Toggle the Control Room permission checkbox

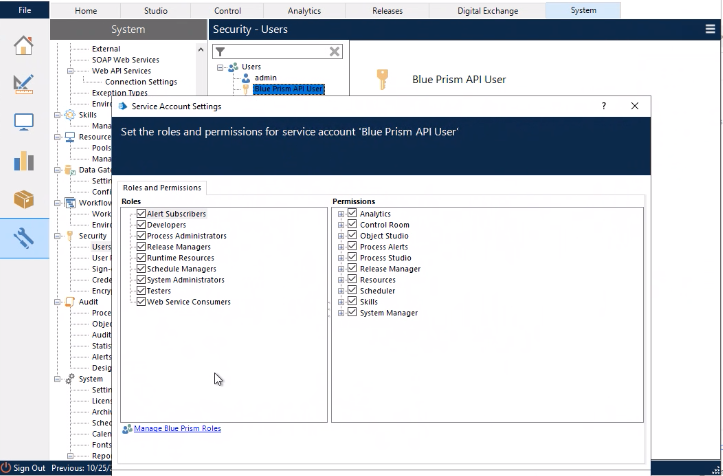(352, 224)
